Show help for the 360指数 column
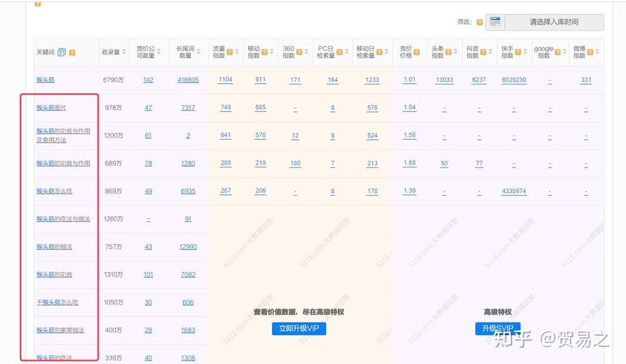 coord(299,52)
